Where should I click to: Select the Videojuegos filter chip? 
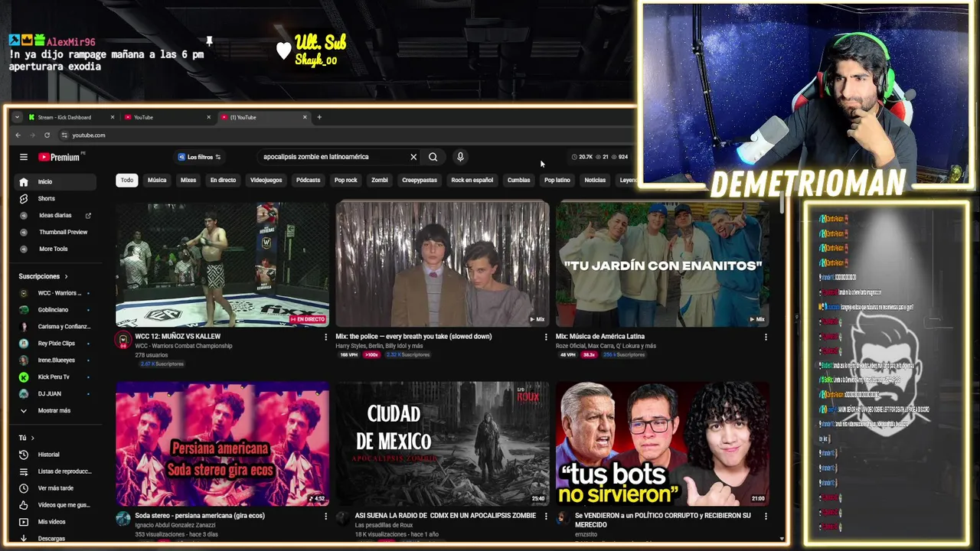(266, 181)
